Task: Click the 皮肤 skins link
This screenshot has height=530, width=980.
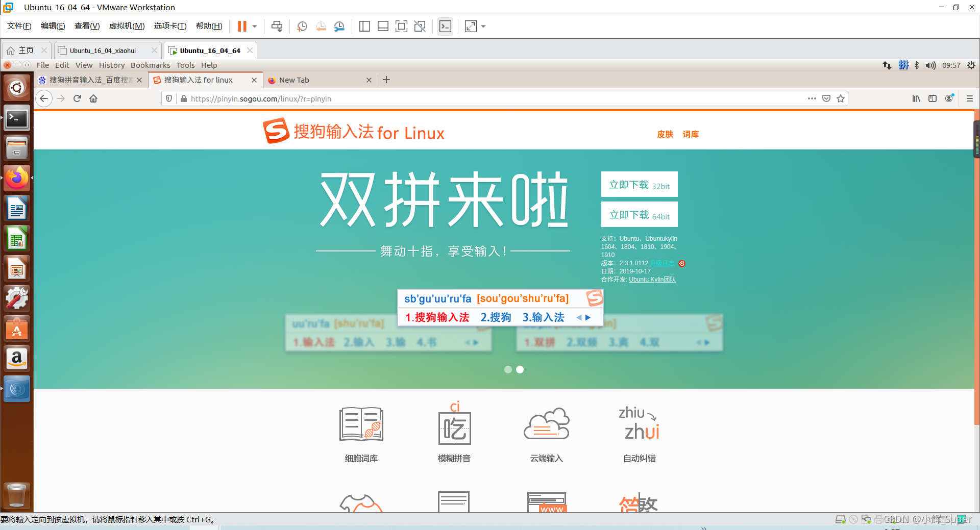Action: pyautogui.click(x=665, y=134)
